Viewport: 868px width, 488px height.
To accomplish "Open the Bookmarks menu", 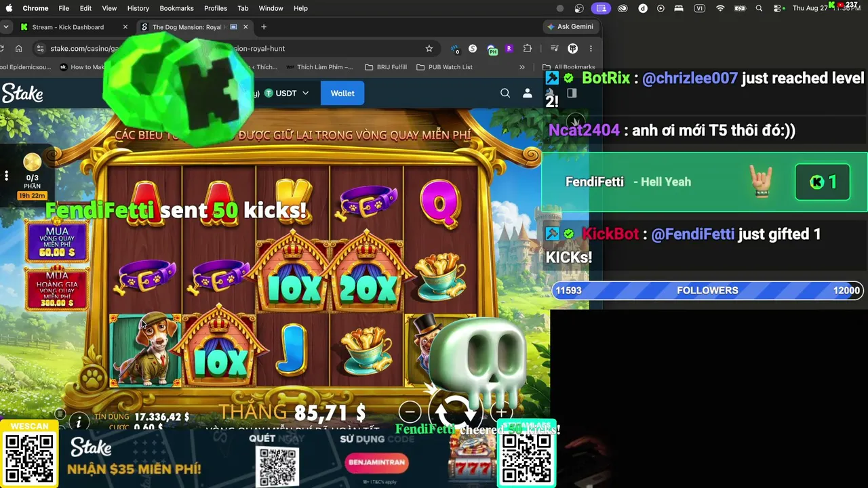I will pos(176,8).
